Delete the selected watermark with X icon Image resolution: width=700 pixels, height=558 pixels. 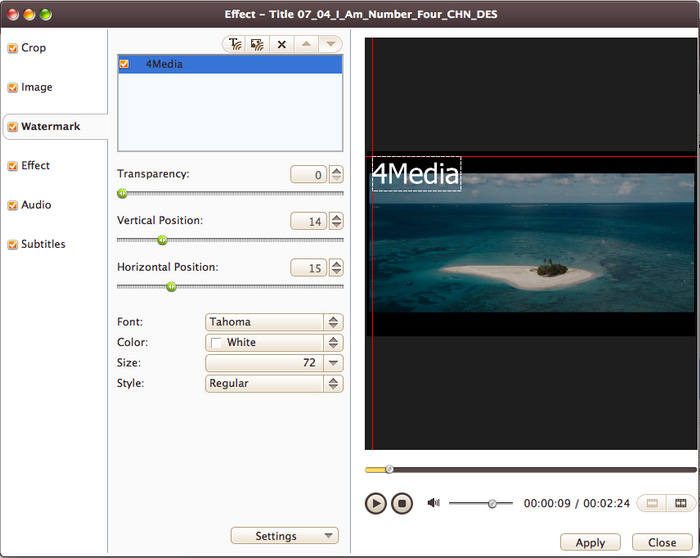click(282, 45)
